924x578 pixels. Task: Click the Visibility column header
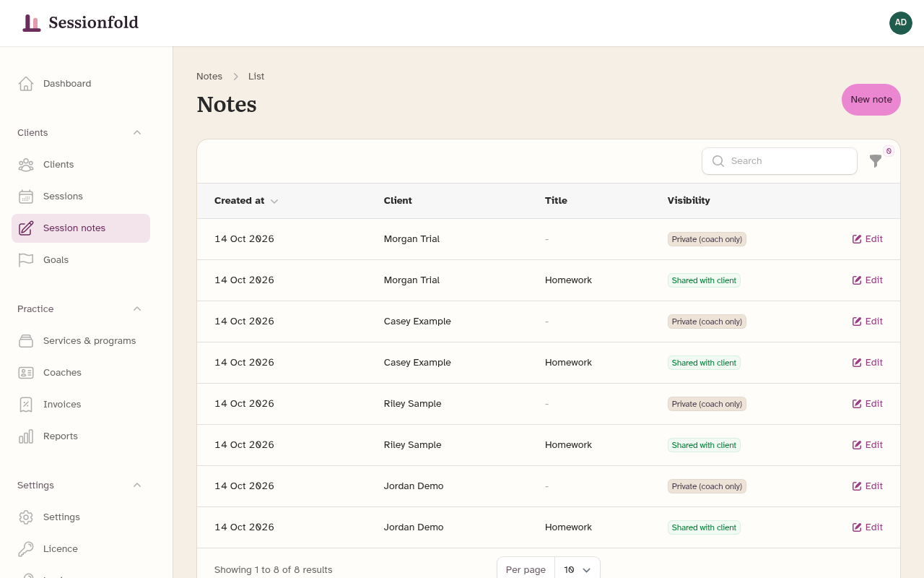[689, 201]
